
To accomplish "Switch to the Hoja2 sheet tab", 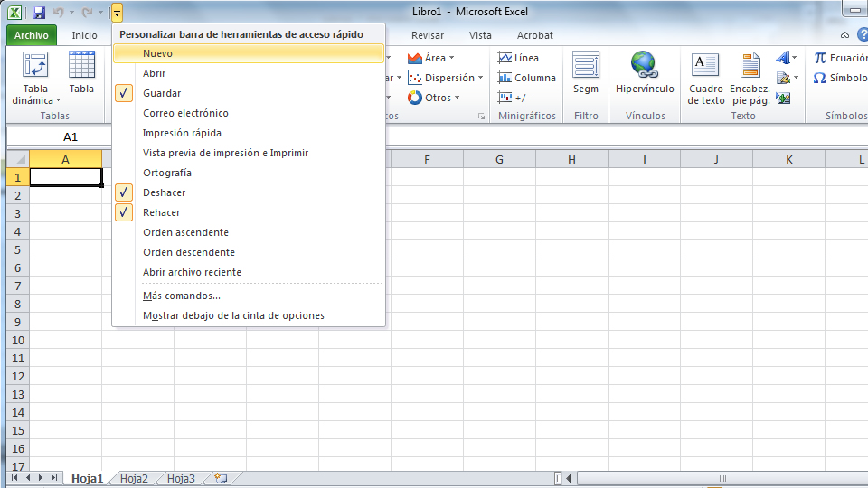I will (134, 479).
